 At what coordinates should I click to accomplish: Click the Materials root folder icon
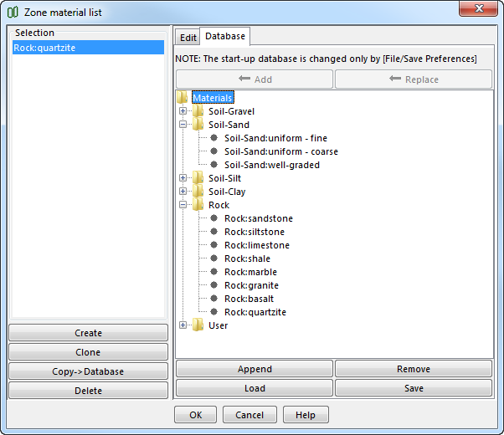pos(182,97)
